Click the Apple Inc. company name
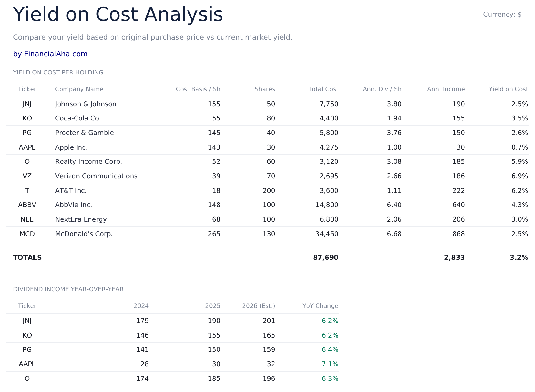Viewport: 535px width, 392px height. 71,147
